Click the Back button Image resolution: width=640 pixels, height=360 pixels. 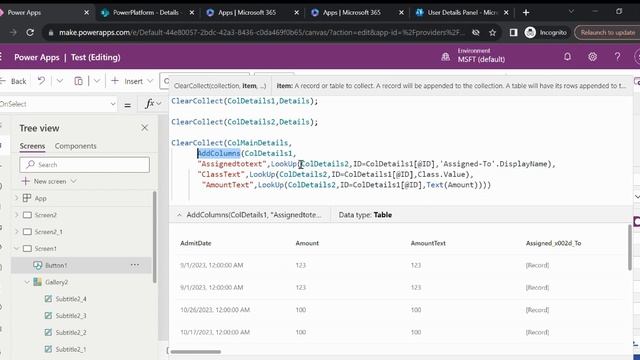pos(14,81)
